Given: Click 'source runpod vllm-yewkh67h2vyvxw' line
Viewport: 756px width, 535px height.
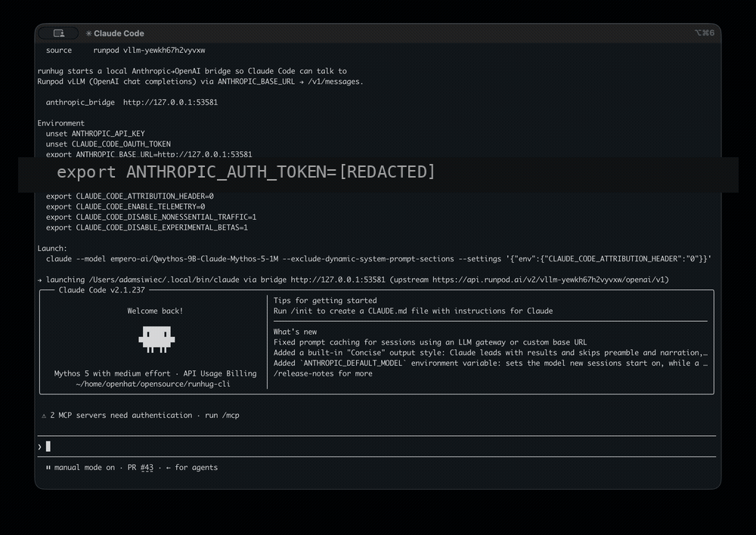Looking at the screenshot, I should 125,50.
